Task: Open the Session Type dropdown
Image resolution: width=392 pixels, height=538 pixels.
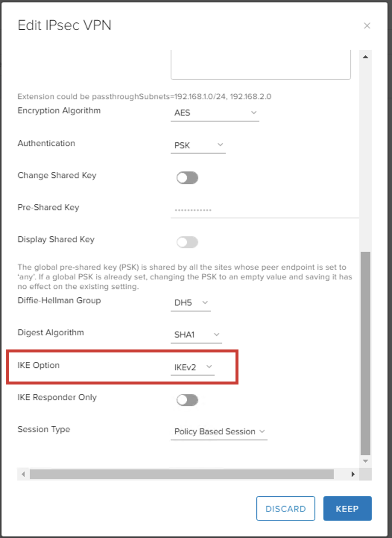Action: click(x=219, y=432)
